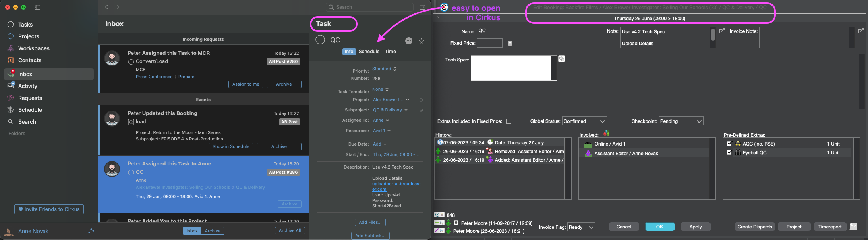Click the Timereport button
Viewport: 868px width, 240px height.
[x=830, y=227]
